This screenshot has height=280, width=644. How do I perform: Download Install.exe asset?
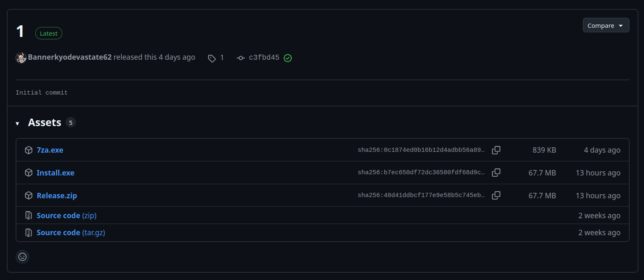click(x=56, y=173)
